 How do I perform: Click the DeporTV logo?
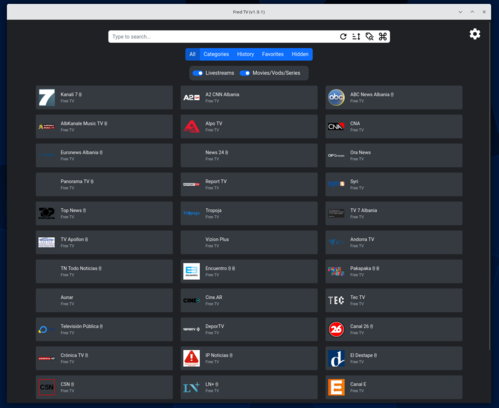tap(191, 329)
